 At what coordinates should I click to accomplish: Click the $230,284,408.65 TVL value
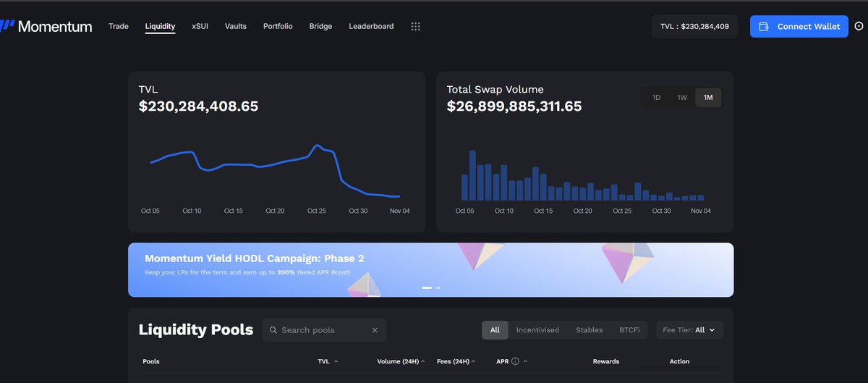coord(198,106)
